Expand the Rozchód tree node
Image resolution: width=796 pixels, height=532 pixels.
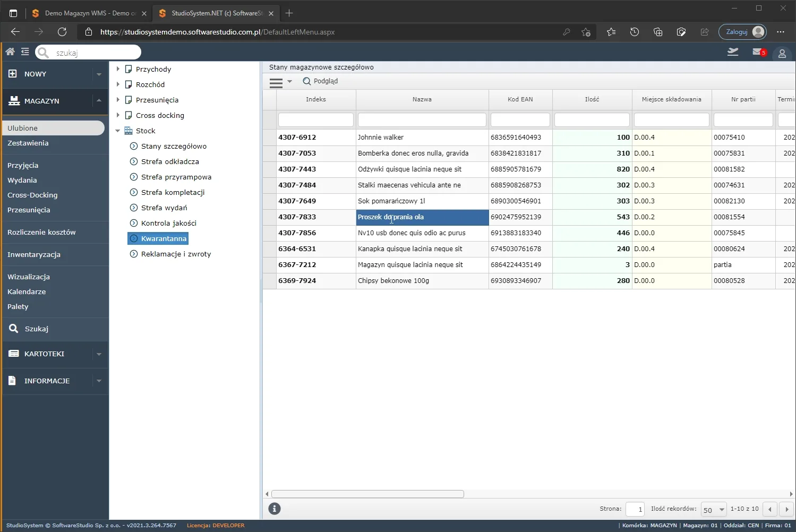click(118, 84)
